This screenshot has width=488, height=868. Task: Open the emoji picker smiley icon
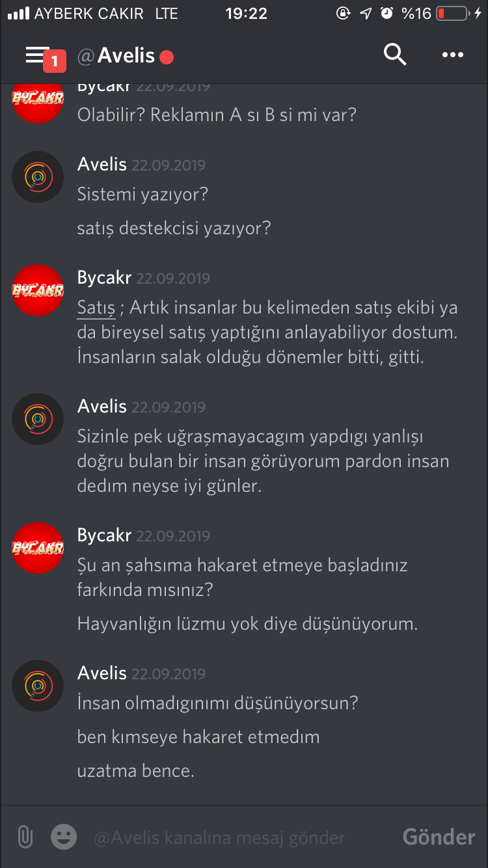click(x=64, y=837)
